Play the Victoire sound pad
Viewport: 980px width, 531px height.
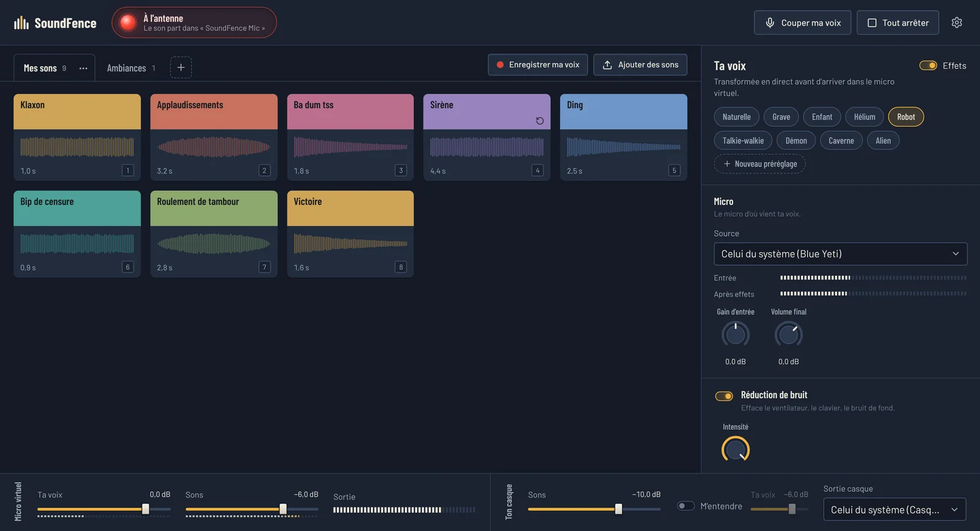click(x=350, y=234)
